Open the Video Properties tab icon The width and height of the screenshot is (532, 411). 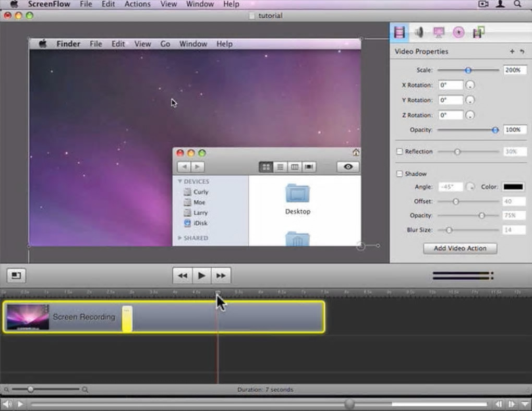(400, 32)
